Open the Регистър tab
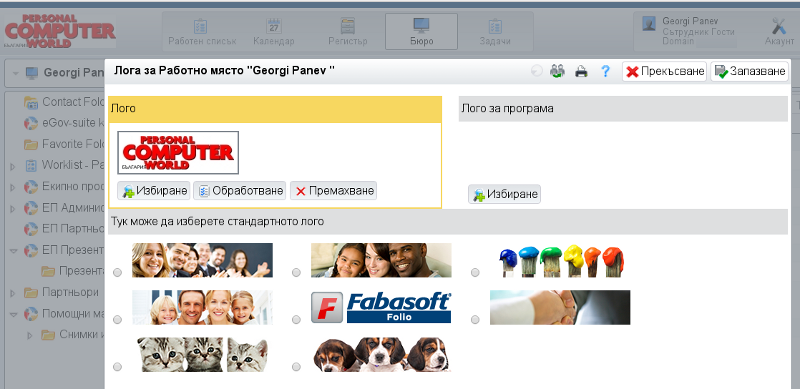This screenshot has height=389, width=800. pos(348,32)
